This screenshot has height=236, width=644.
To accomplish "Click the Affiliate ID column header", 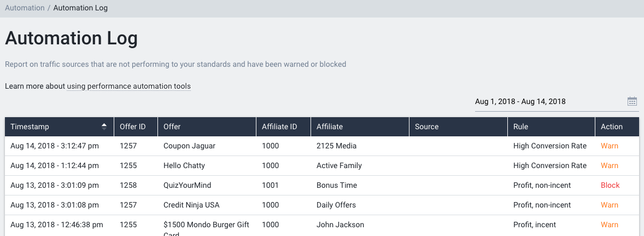I will pyautogui.click(x=283, y=126).
